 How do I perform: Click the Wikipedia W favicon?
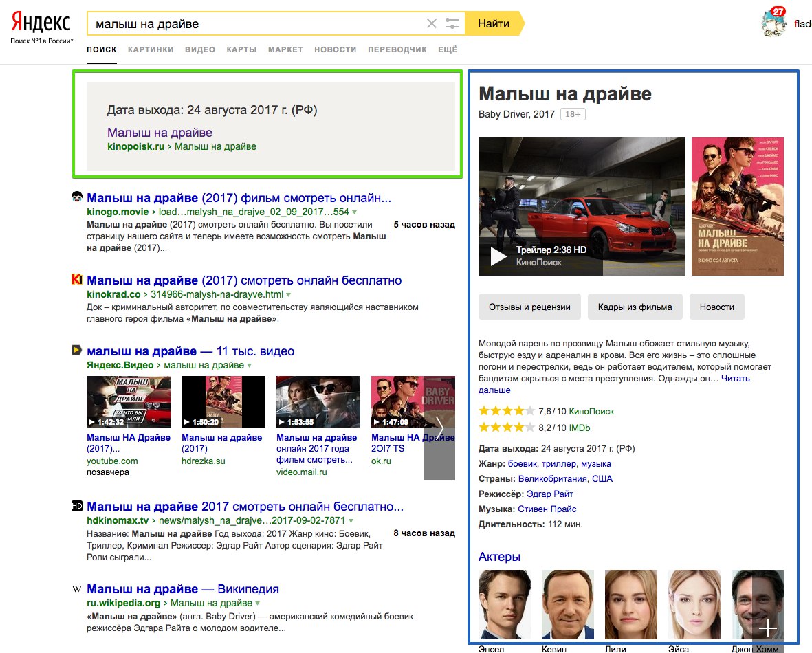(76, 588)
